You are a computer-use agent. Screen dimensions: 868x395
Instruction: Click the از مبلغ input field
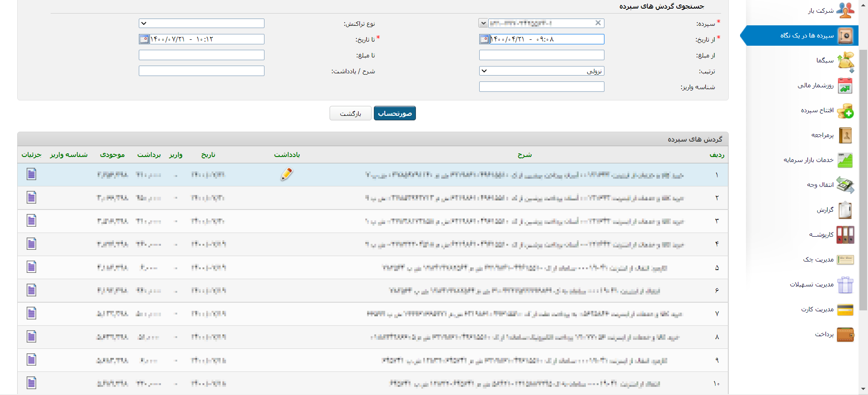pos(542,55)
